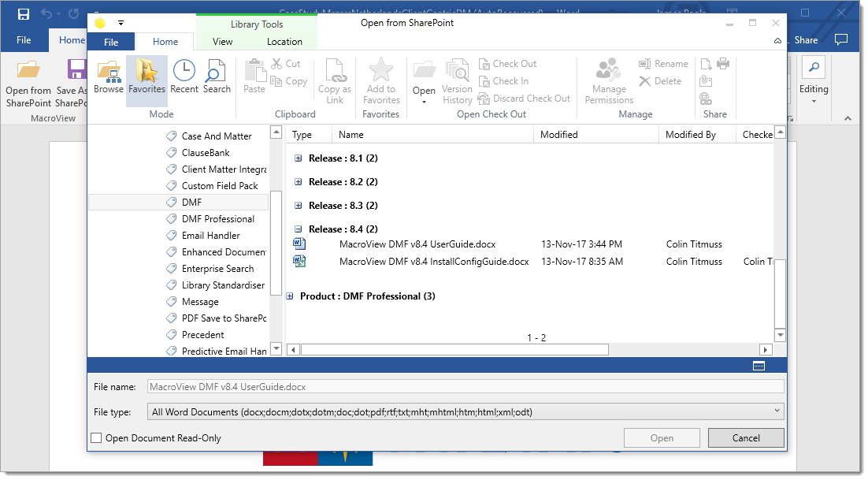
Task: Expand the Release : 8.3 group
Action: pos(299,206)
